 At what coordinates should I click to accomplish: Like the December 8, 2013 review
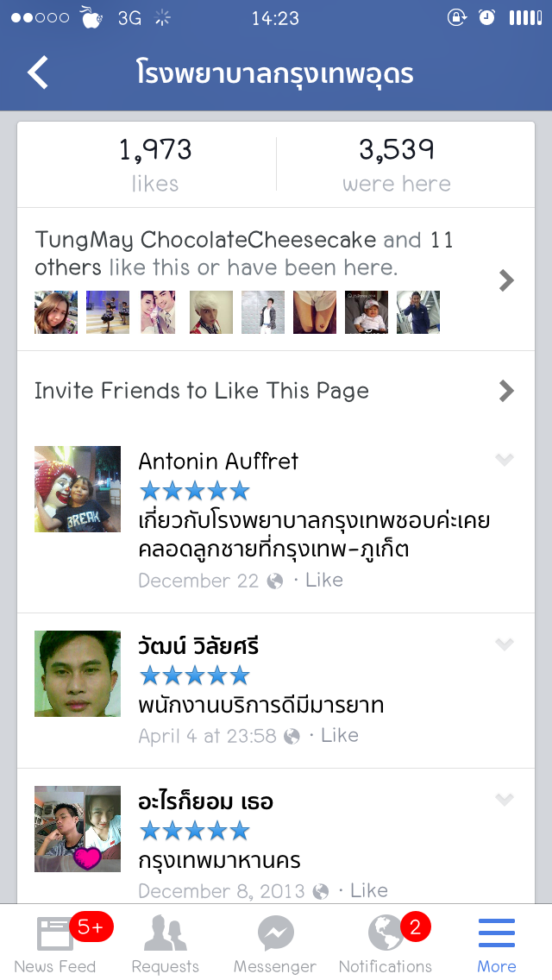point(369,890)
